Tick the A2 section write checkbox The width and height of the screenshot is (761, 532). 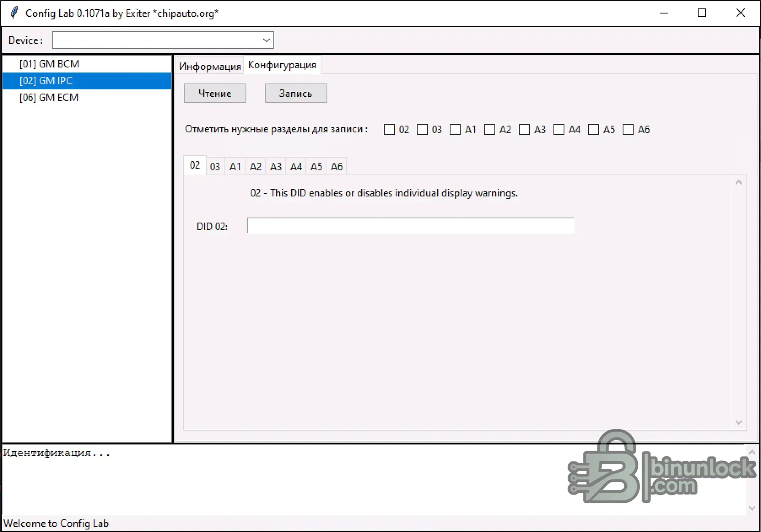tap(490, 129)
